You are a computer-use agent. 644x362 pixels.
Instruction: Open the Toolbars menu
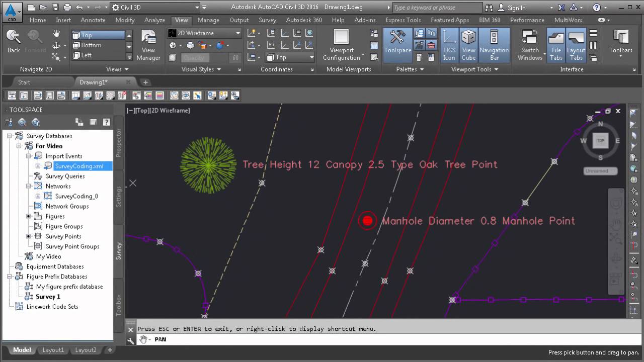620,42
